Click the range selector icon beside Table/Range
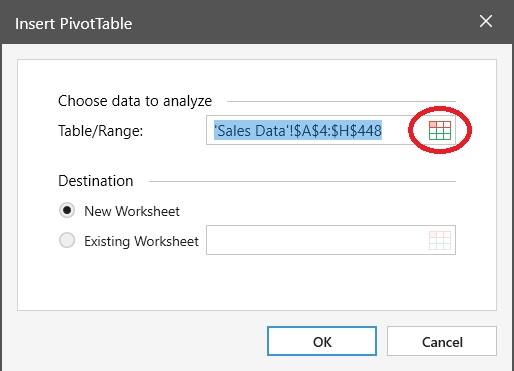 click(440, 130)
